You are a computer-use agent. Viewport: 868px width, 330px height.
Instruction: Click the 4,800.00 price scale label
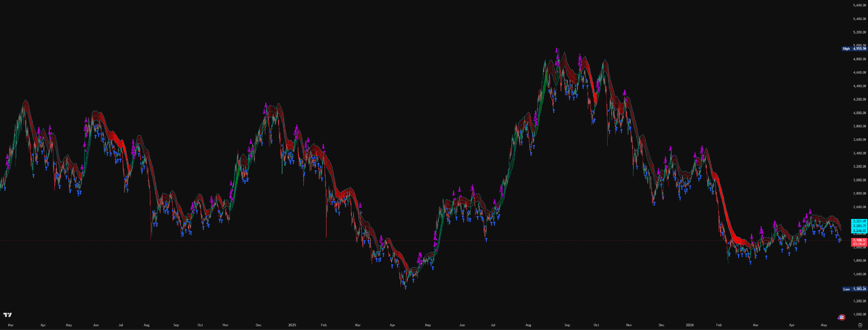pos(859,59)
